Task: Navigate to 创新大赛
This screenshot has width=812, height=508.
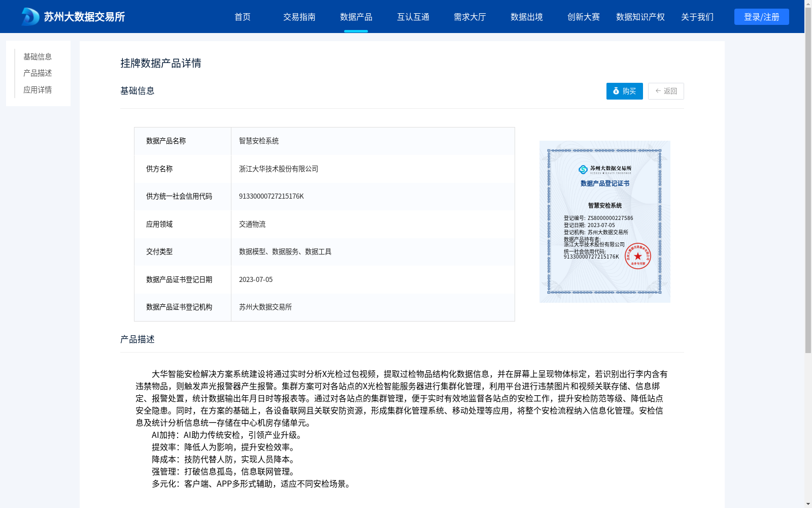Action: coord(584,17)
